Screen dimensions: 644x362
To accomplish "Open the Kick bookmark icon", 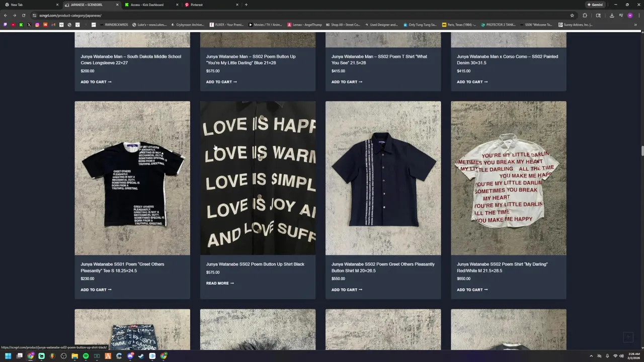I will 21,25.
